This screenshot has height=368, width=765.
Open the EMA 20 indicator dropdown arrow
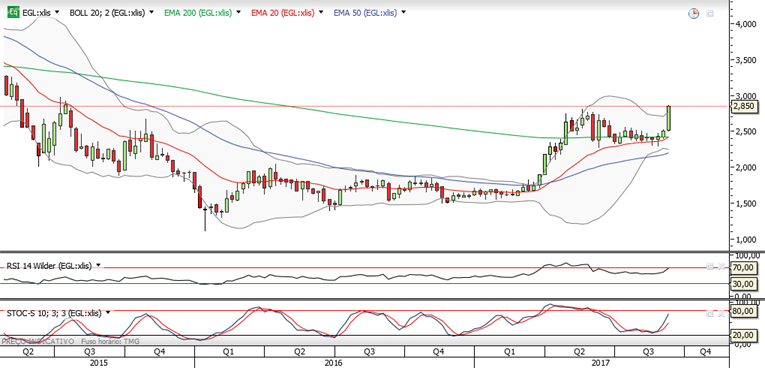pos(322,12)
